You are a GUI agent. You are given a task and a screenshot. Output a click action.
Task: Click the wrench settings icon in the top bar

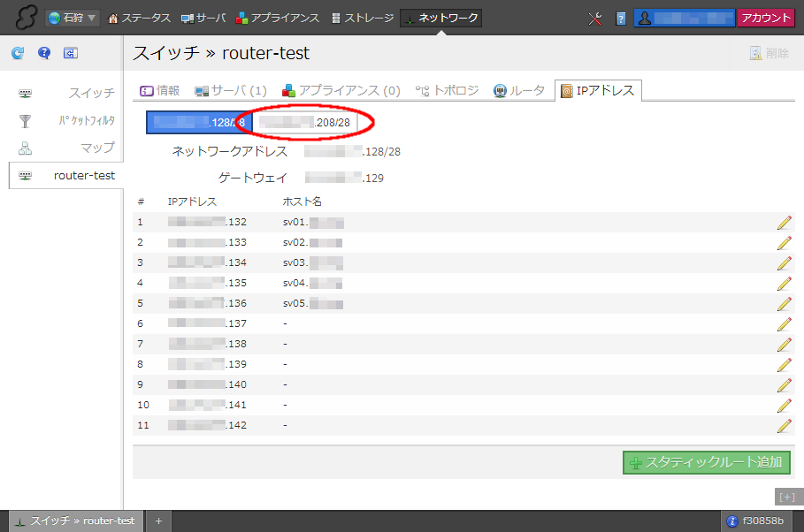coord(595,19)
